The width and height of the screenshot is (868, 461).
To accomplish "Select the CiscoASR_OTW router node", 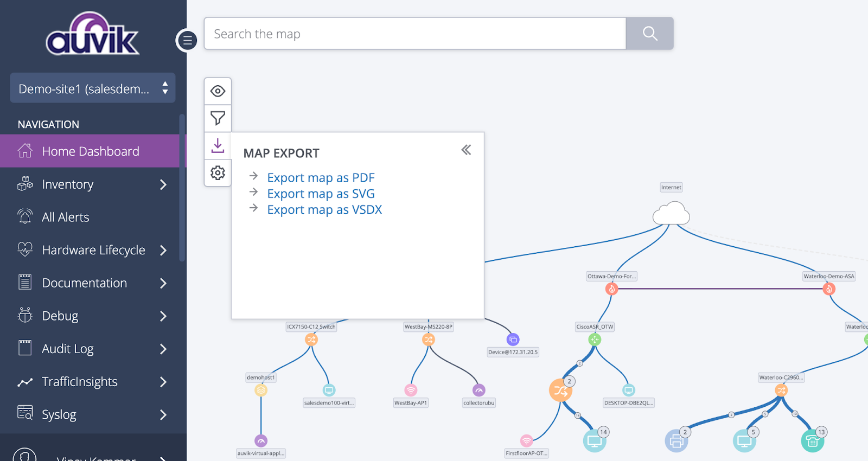I will [595, 340].
